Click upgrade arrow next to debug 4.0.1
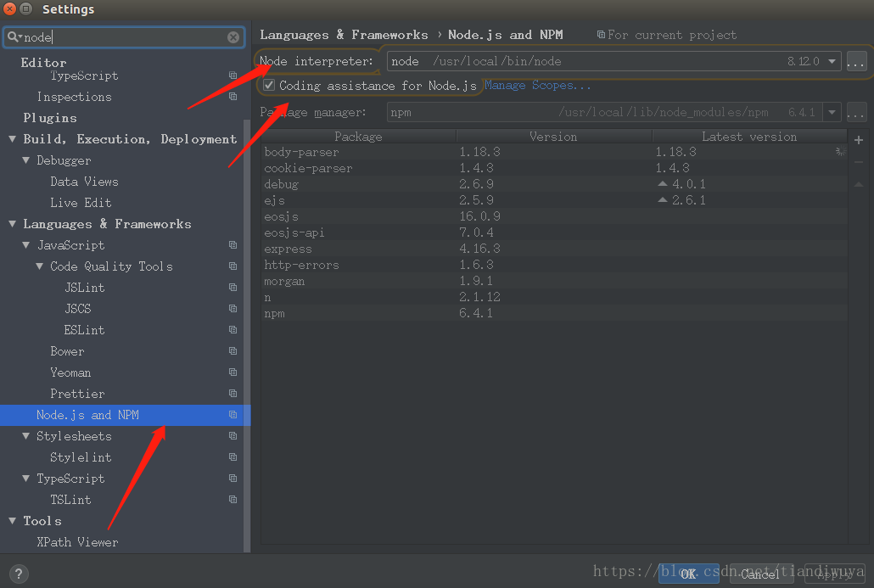 [662, 184]
